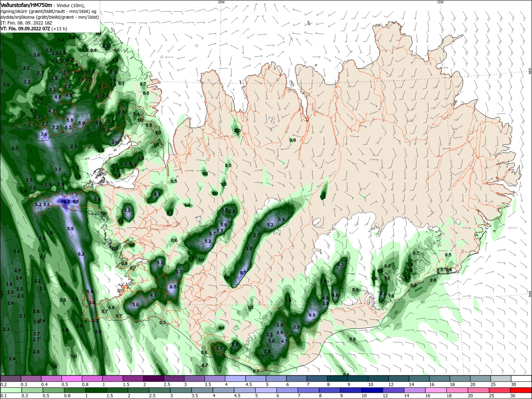Click the 8.2 precipitation value

38,204
